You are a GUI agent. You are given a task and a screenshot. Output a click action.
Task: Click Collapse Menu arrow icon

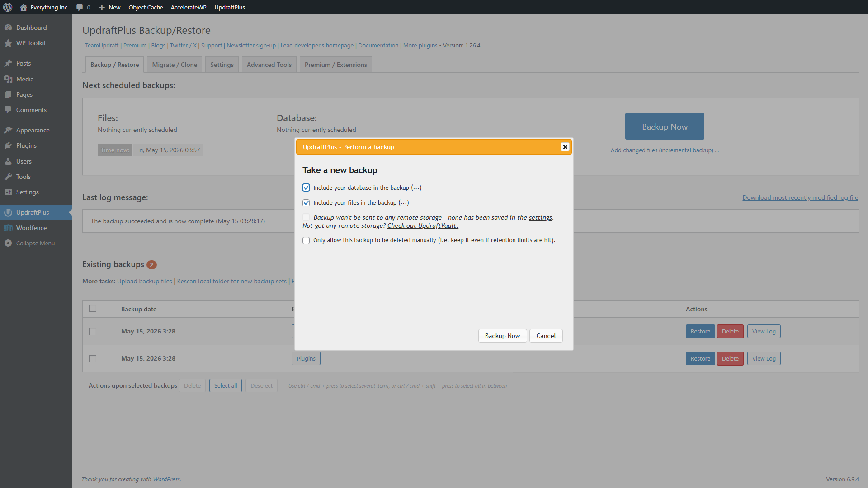(8, 243)
